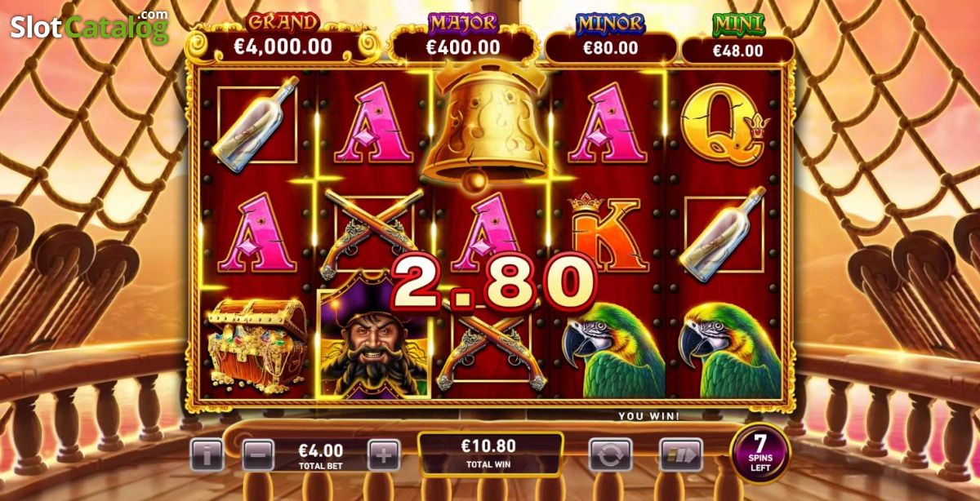The image size is (980, 501).
Task: Open the SlotCatalog.com logo link
Action: (x=89, y=26)
